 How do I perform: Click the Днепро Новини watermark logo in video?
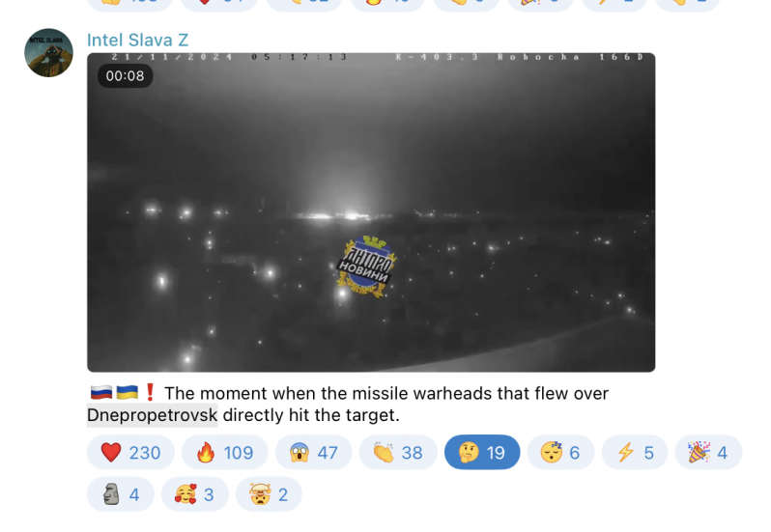pos(366,266)
